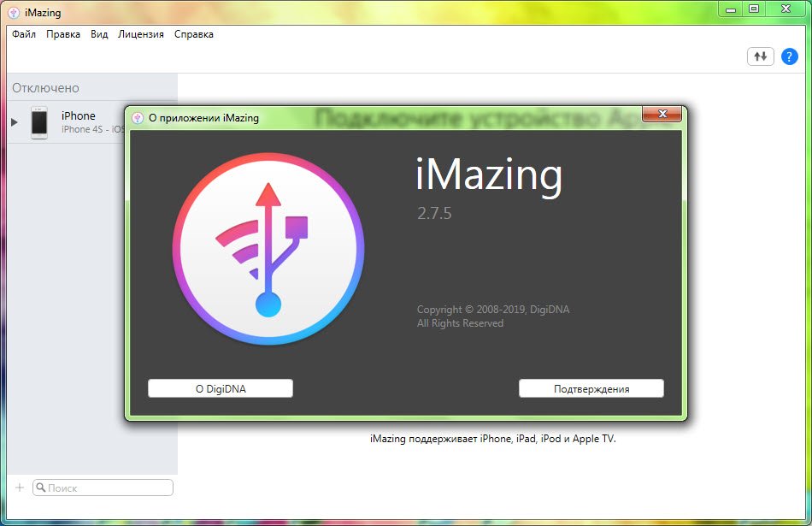Click the All Rights Reserved text
This screenshot has height=526, width=812.
click(x=460, y=323)
